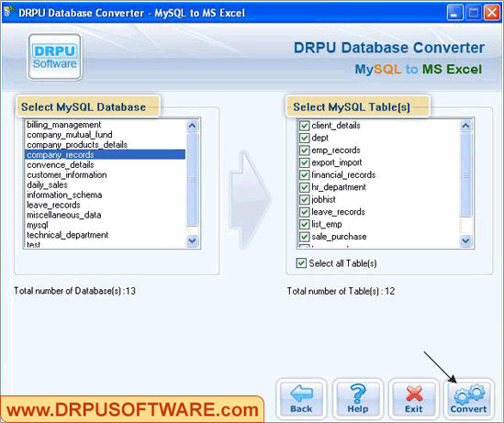The height and width of the screenshot is (423, 504).
Task: Deselect the financial_records table checkbox
Action: [x=304, y=174]
